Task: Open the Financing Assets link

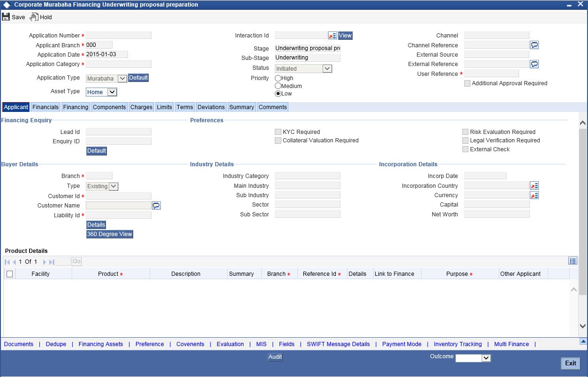Action: click(x=101, y=344)
